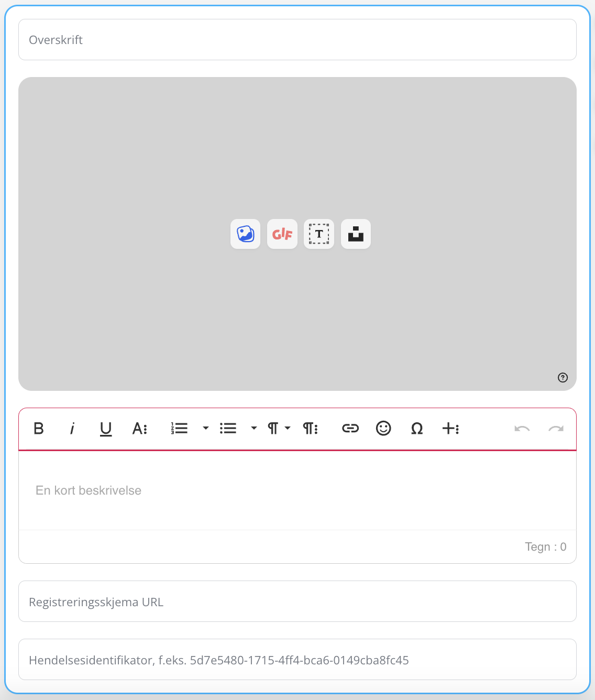The image size is (595, 700).
Task: Redo the last edit
Action: [556, 429]
